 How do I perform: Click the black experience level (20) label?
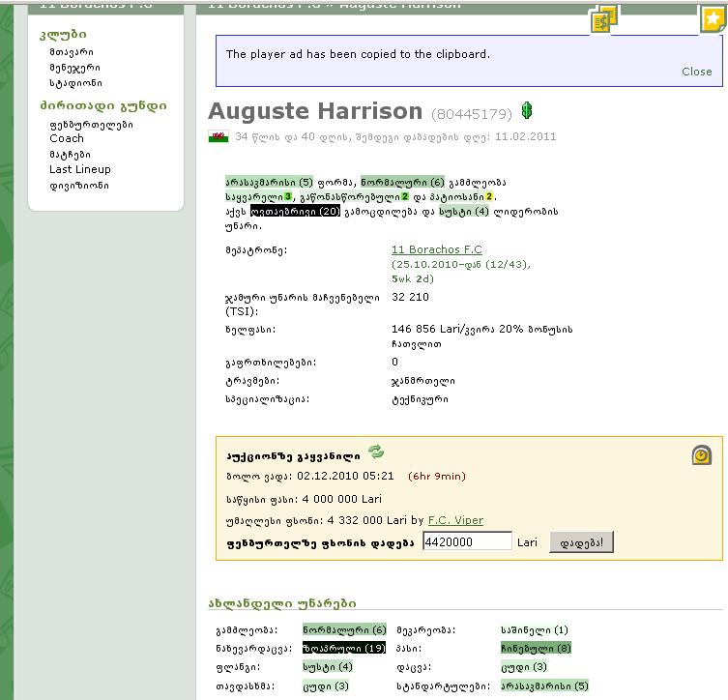pos(295,211)
